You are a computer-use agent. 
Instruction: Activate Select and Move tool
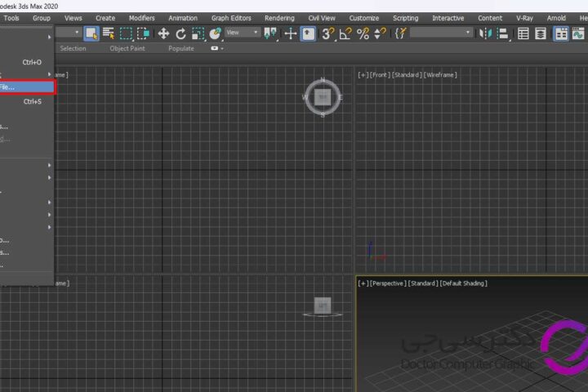(163, 33)
